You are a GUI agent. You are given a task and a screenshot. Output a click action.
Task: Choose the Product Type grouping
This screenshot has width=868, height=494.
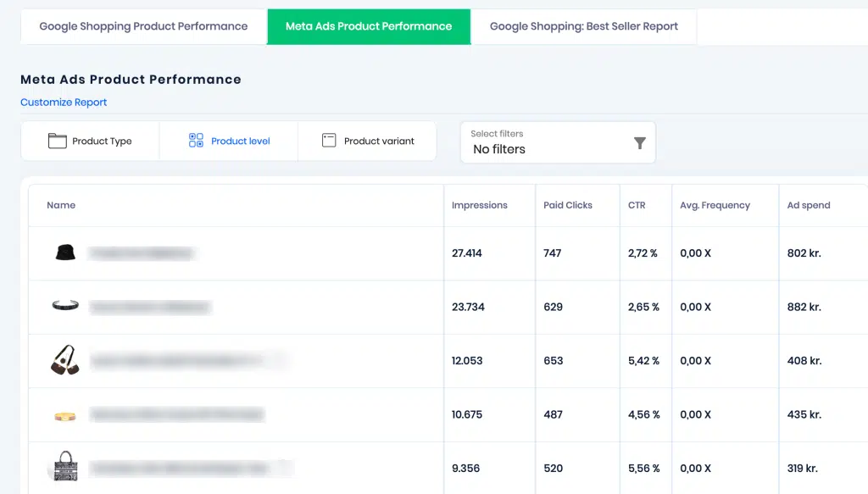point(90,141)
